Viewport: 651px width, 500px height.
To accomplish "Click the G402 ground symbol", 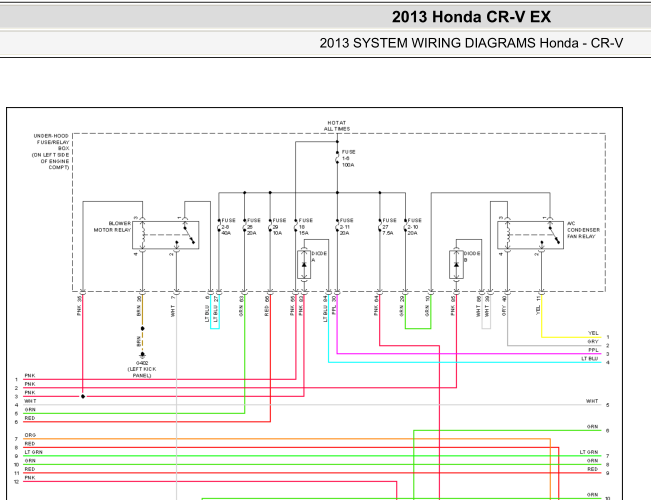I will (x=142, y=355).
